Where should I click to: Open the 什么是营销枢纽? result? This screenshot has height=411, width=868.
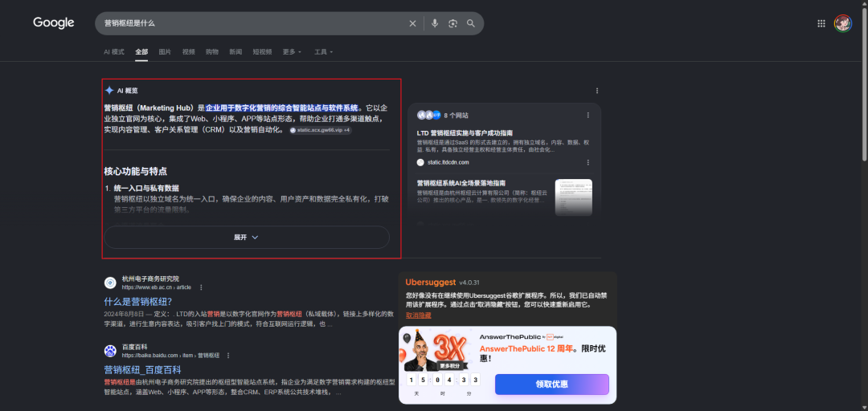coord(138,302)
